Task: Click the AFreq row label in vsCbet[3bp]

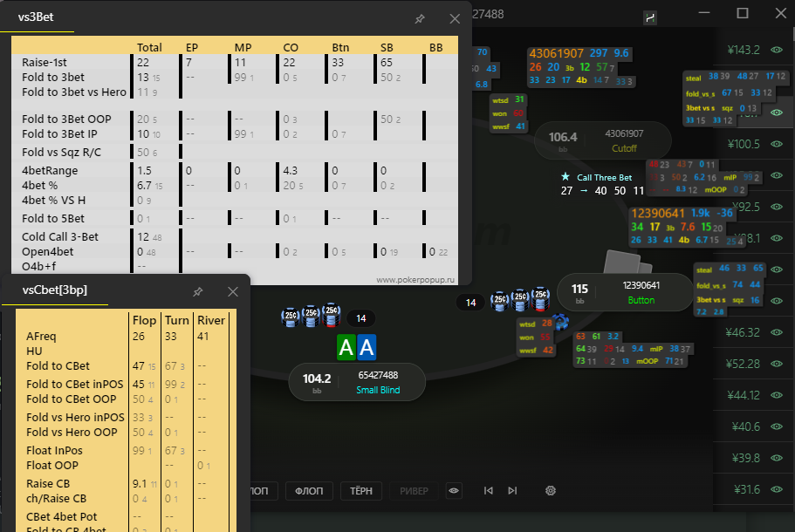Action: [41, 337]
